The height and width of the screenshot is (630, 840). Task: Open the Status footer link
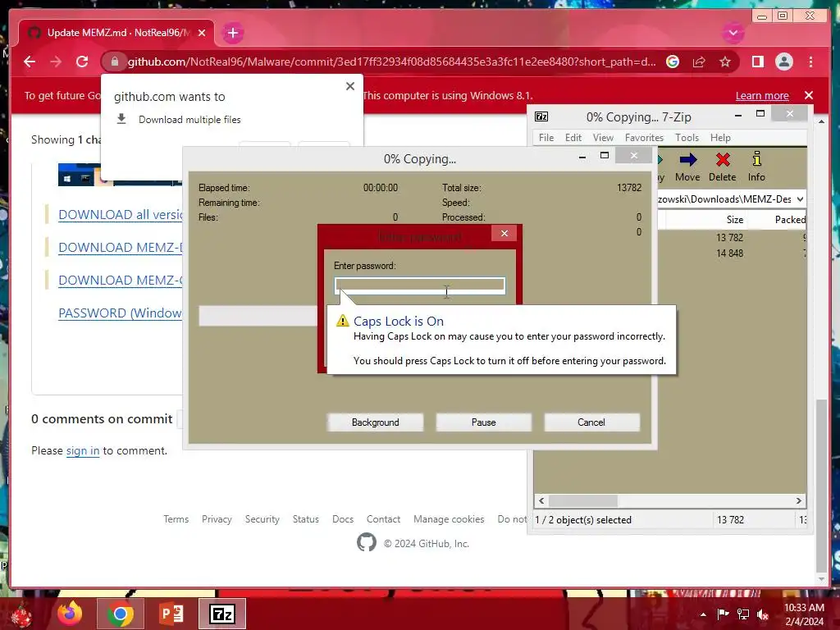point(305,519)
